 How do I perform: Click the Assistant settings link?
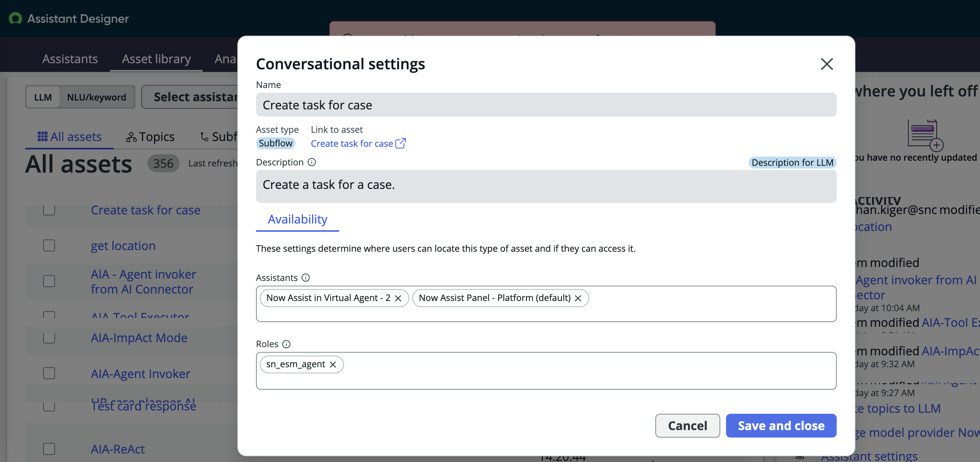tap(869, 456)
